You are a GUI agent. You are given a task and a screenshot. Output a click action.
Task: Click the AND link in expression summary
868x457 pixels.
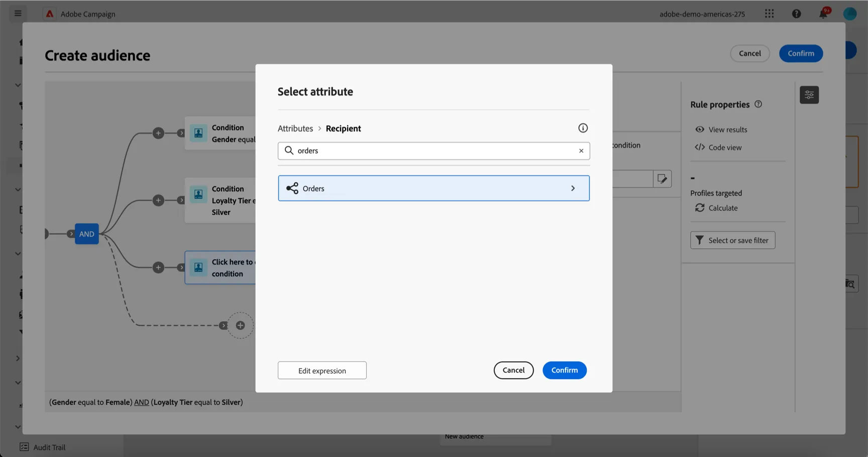(x=142, y=402)
